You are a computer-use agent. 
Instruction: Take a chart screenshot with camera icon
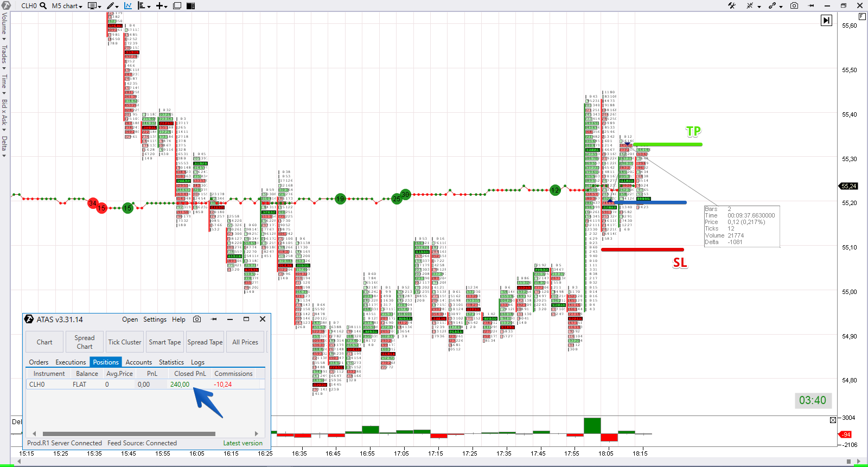[x=794, y=6]
